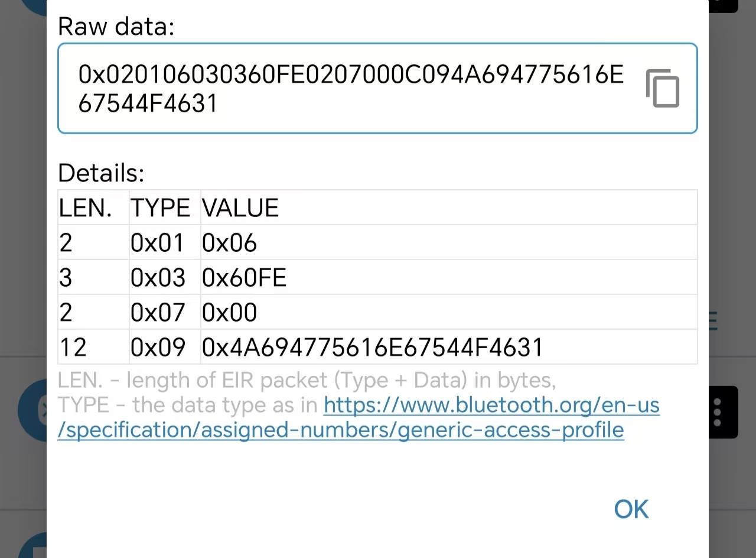Tap the type 0x09 cell

158,348
